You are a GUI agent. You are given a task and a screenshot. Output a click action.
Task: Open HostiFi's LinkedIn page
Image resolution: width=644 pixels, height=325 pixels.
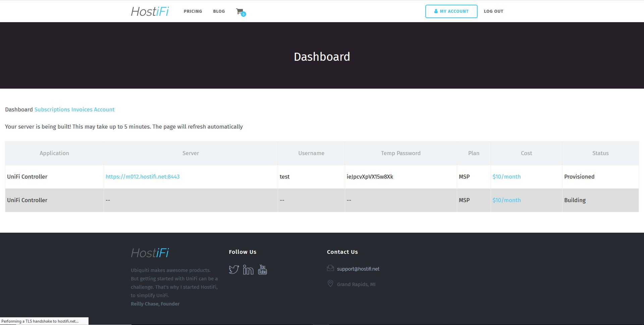pos(248,269)
